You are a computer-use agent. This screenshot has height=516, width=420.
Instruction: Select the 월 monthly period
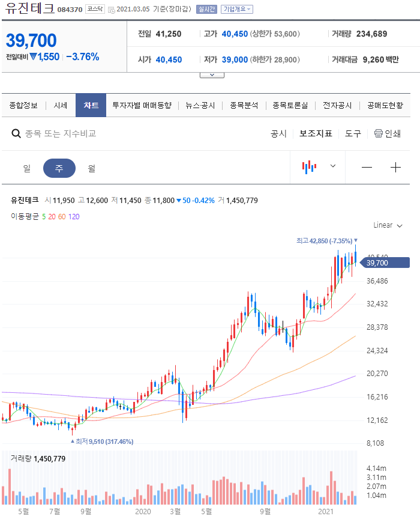(91, 168)
